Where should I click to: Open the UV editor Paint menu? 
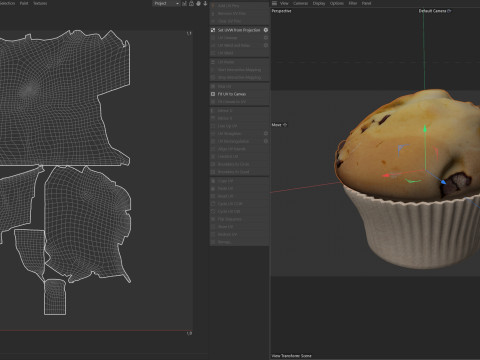pos(24,3)
